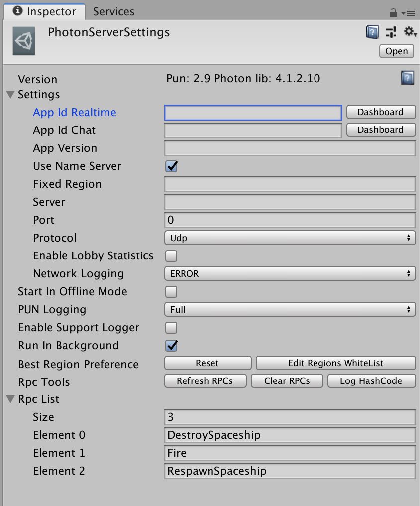This screenshot has width=420, height=506.
Task: Click the Network Logging label
Action: pyautogui.click(x=78, y=274)
